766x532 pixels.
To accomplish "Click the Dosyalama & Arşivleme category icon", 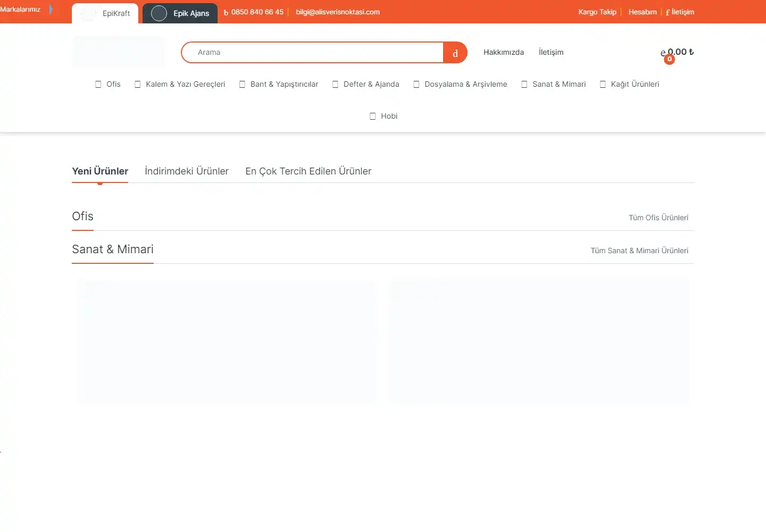I will click(x=417, y=84).
